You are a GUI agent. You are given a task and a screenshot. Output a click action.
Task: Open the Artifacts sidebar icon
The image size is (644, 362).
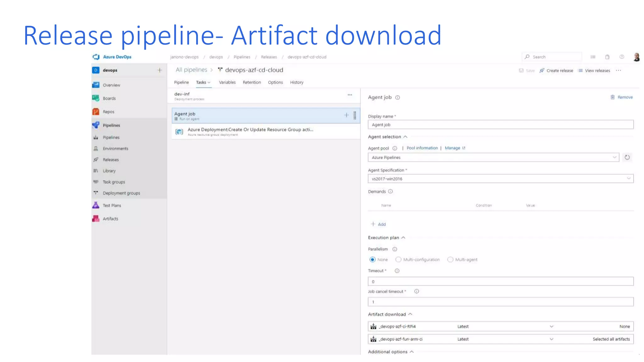pyautogui.click(x=96, y=219)
